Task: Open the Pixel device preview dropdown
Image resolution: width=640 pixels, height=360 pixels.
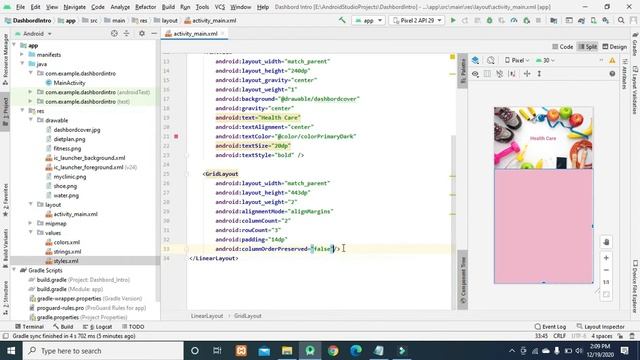Action: tap(517, 60)
